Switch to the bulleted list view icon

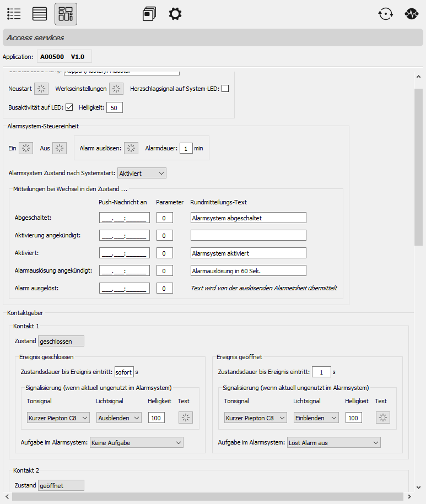click(x=14, y=14)
